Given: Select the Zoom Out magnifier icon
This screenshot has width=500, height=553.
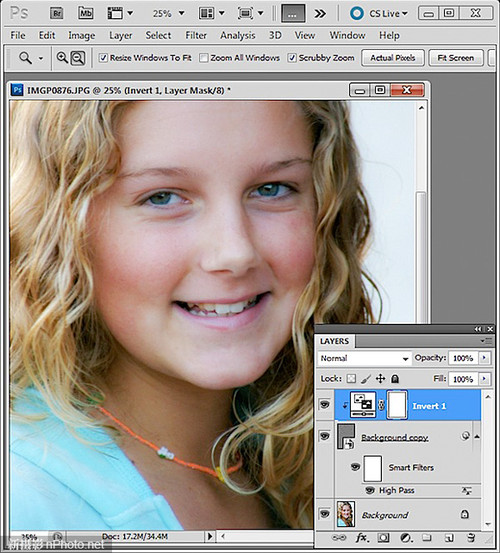Looking at the screenshot, I should [x=78, y=58].
